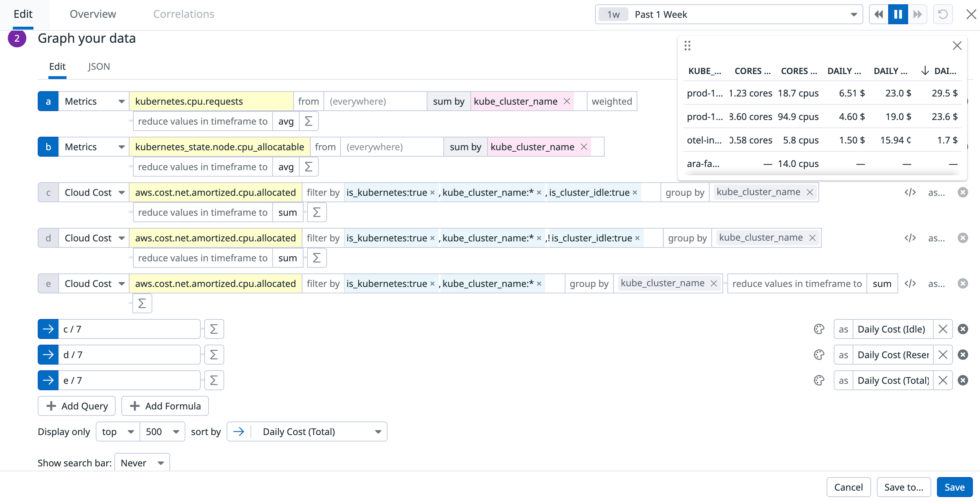This screenshot has height=502, width=980.
Task: Toggle visibility letter for query c
Action: point(48,193)
